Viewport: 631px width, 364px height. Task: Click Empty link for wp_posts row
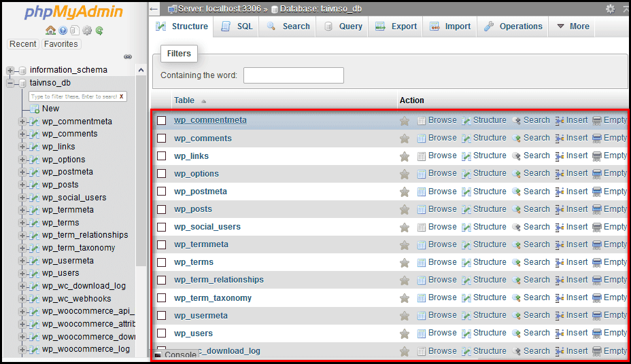615,209
